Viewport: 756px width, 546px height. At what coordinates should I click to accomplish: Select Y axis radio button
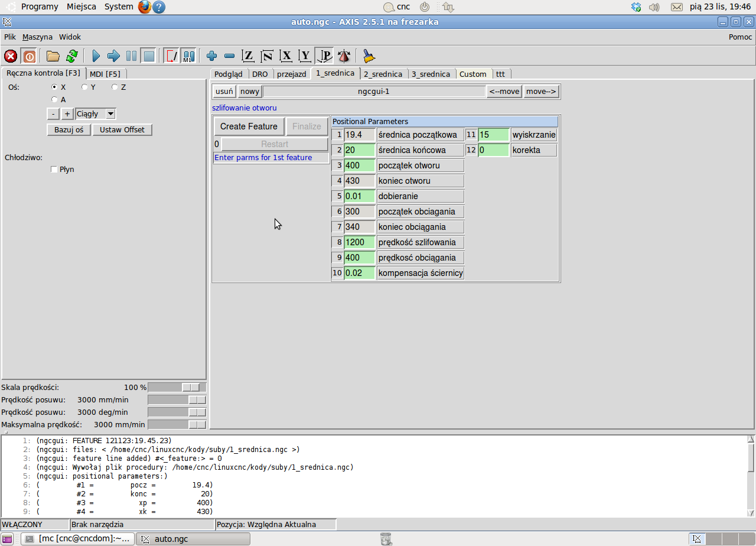click(84, 87)
